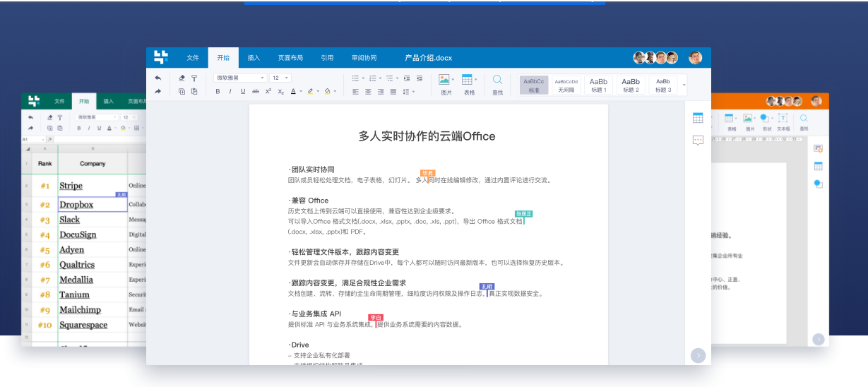Toggle italic in the document editor
This screenshot has height=387, width=868.
click(230, 91)
